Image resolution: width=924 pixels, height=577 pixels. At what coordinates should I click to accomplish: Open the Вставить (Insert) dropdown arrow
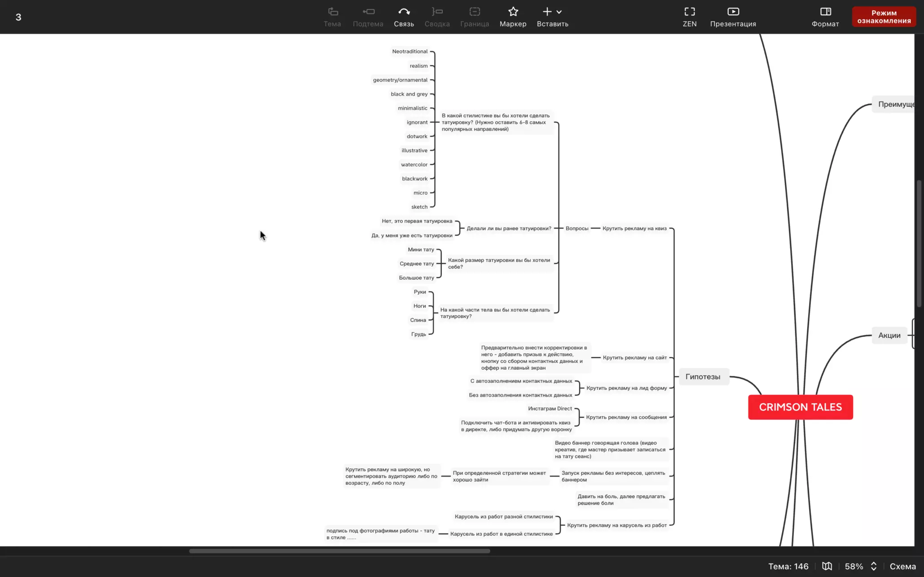tap(559, 12)
